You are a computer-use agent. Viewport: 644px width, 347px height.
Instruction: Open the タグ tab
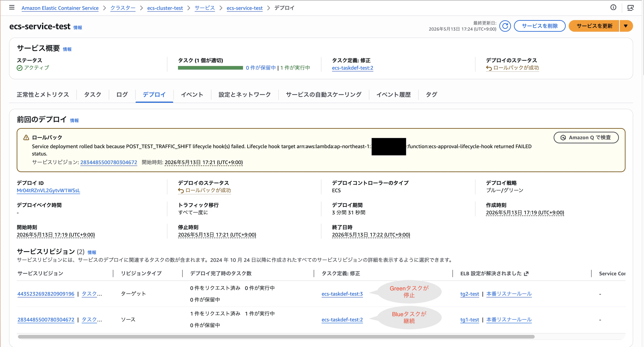tap(432, 95)
